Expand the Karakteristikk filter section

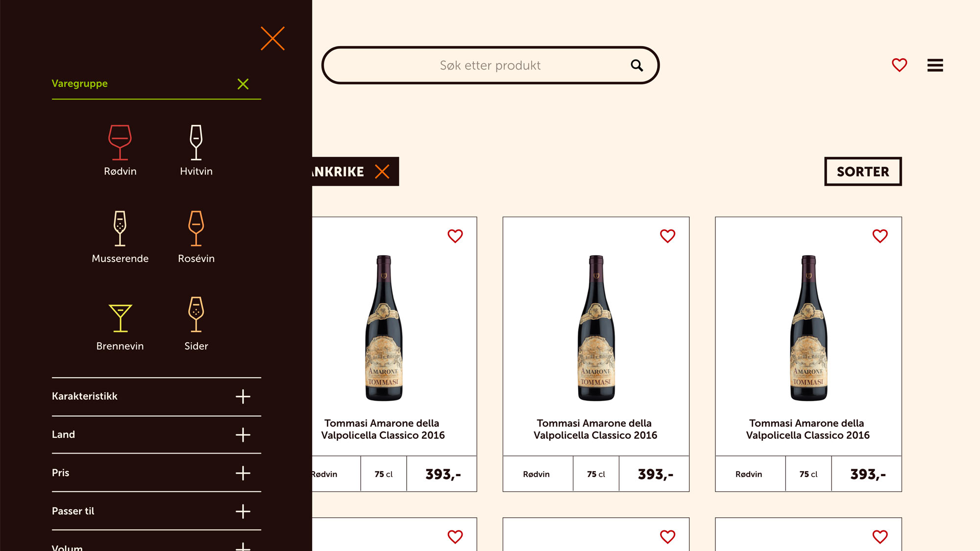243,396
